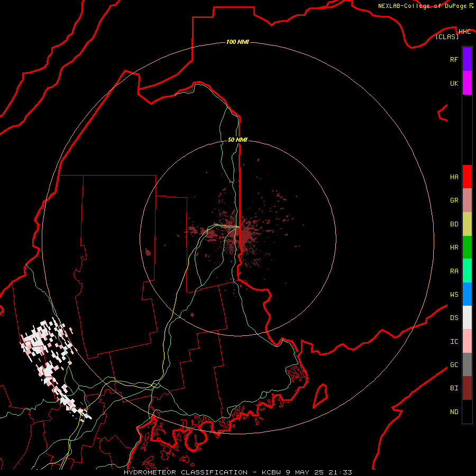Click the 21:33 time stamp
The height and width of the screenshot is (476, 476).
click(x=340, y=472)
